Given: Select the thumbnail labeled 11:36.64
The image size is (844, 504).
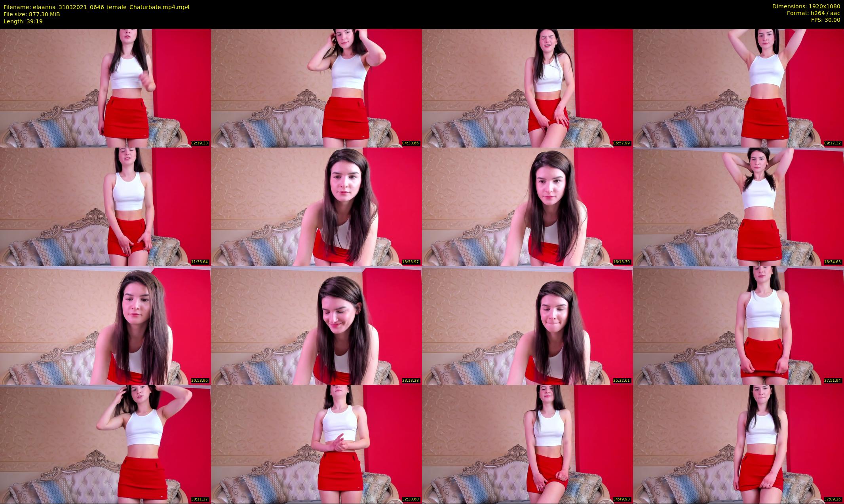Looking at the screenshot, I should 105,207.
